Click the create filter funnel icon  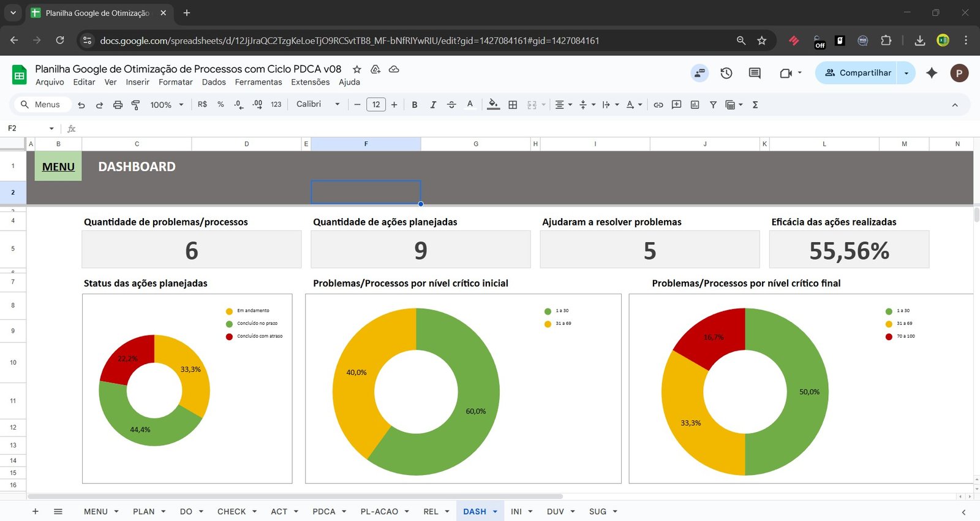[713, 105]
